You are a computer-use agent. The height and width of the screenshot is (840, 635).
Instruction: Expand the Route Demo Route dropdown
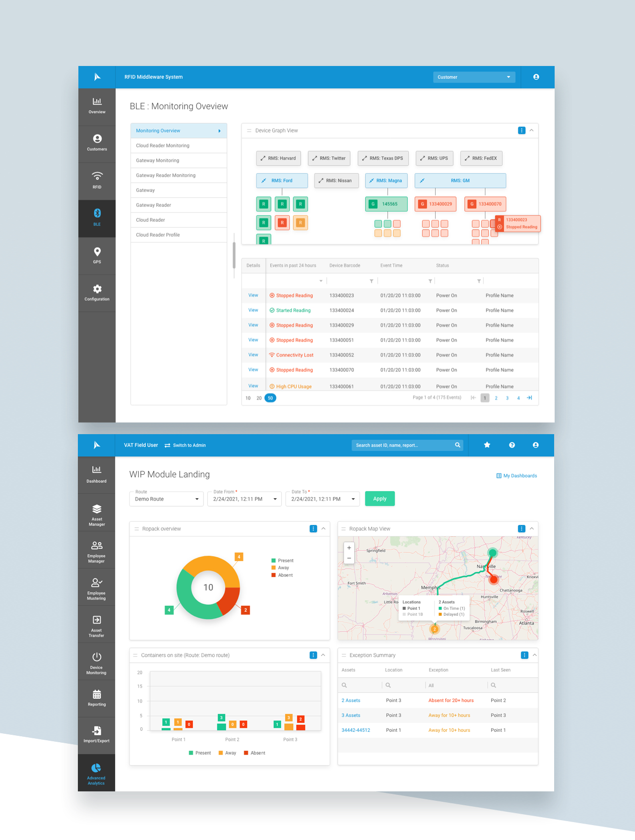166,499
